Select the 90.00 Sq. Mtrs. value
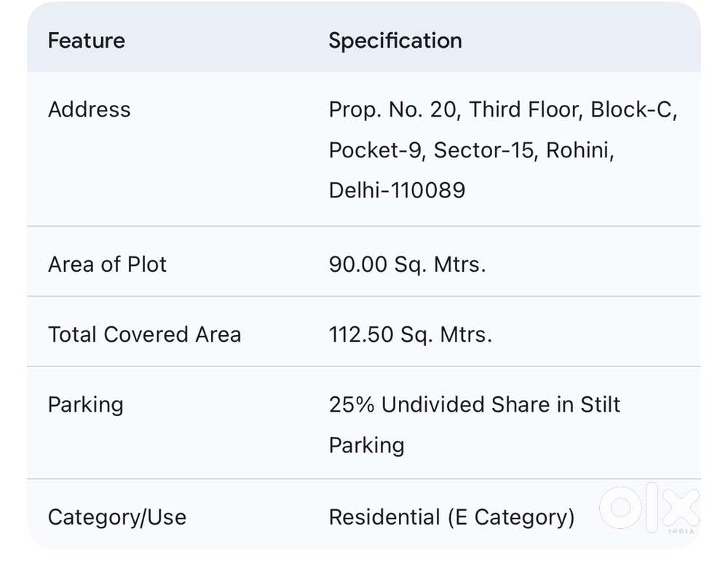Screen dimensions: 728x569 point(407,264)
